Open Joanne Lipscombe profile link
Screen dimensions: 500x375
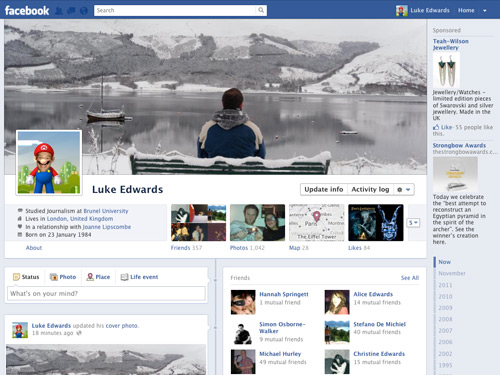pyautogui.click(x=107, y=227)
